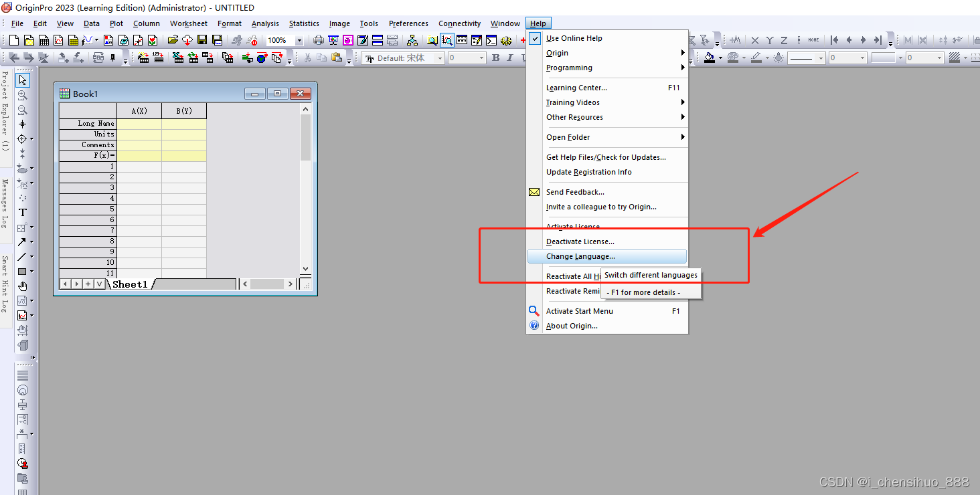The height and width of the screenshot is (495, 980).
Task: Set column as X designation
Action: (x=755, y=40)
